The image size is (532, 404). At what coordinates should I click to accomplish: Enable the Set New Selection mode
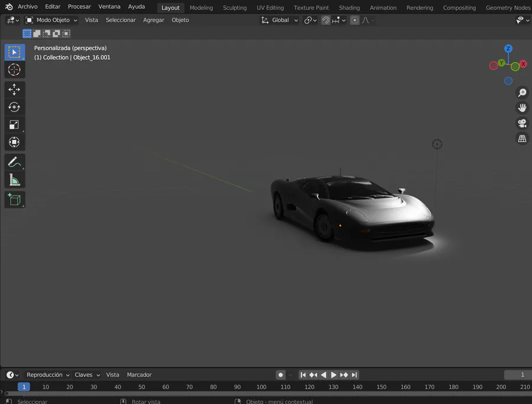click(x=27, y=33)
